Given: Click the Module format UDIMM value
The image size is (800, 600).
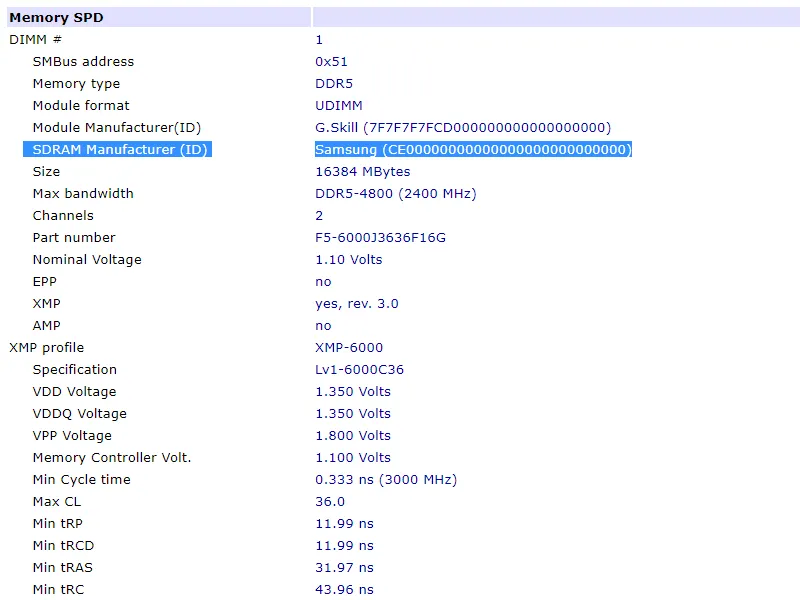Looking at the screenshot, I should [339, 105].
